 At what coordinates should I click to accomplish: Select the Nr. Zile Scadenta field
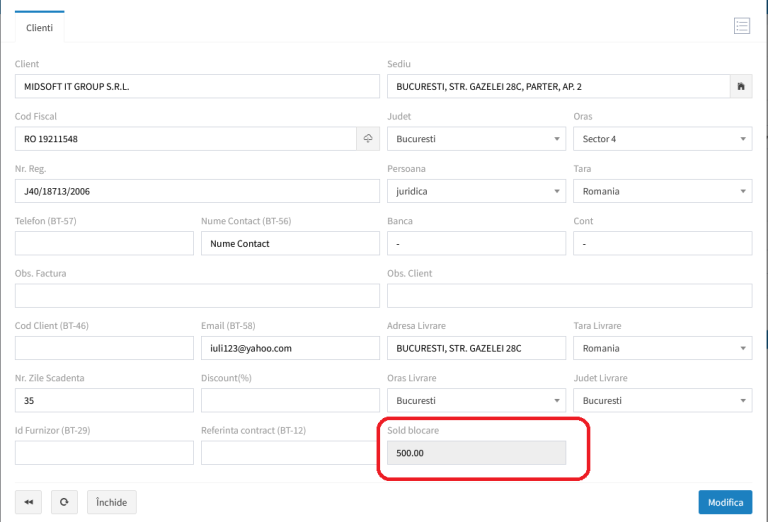(104, 400)
